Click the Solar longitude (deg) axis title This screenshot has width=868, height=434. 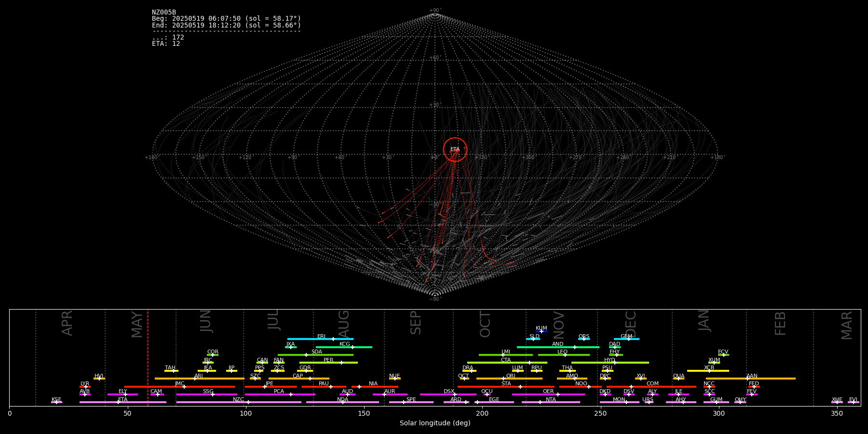(435, 423)
